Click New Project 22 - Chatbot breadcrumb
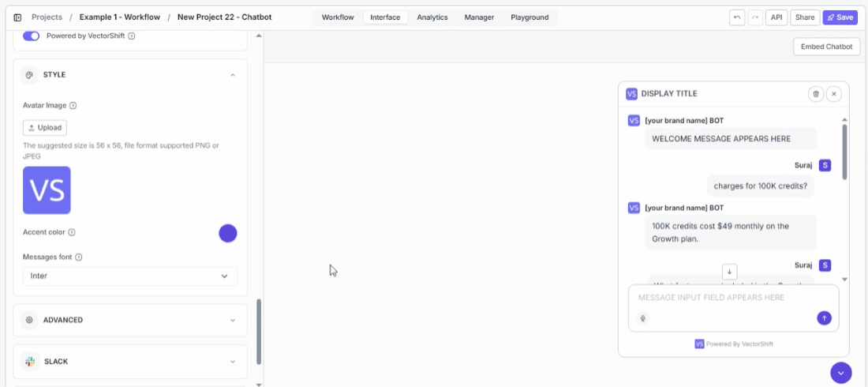868x387 pixels. click(x=225, y=17)
